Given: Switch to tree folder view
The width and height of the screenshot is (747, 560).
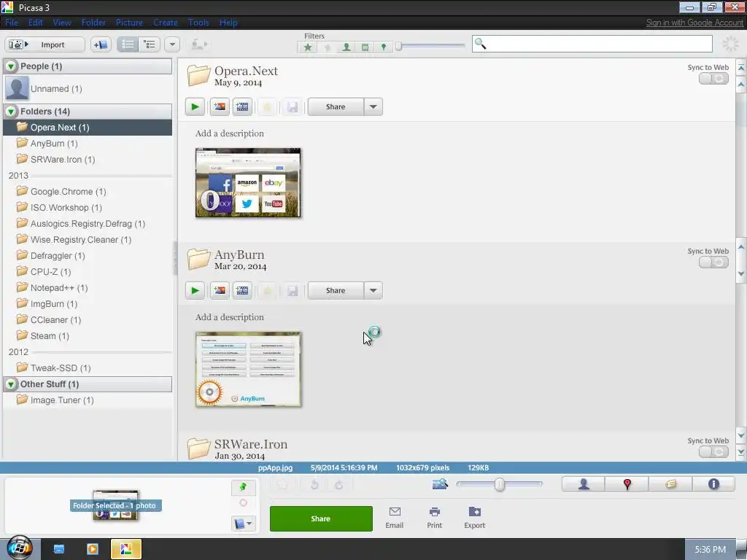Looking at the screenshot, I should tap(149, 44).
